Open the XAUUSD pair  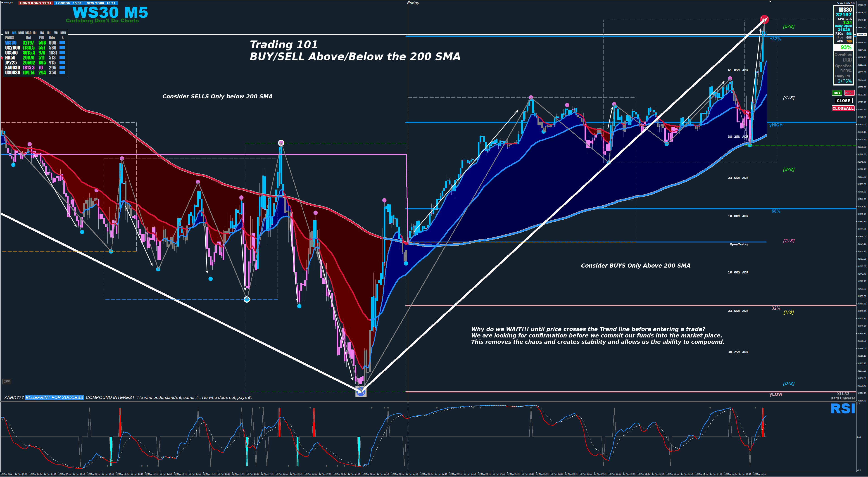click(x=12, y=68)
